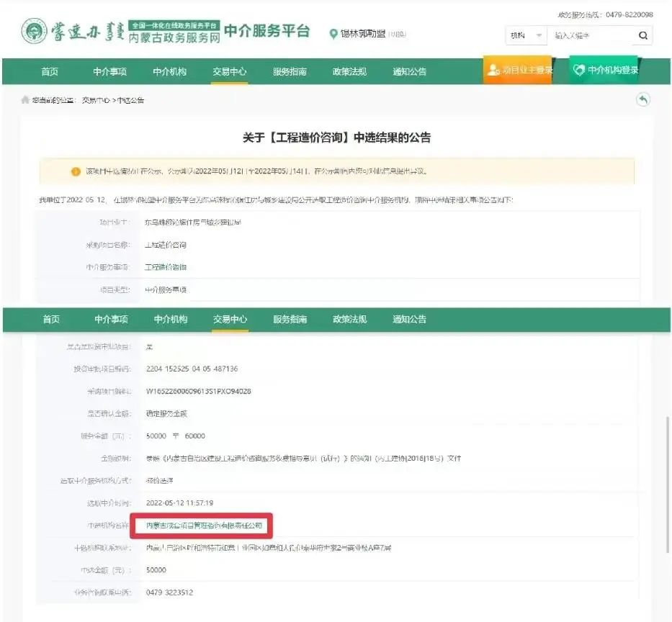Screen dimensions: 672x622
Task: Click the home icon in the breadcrumb
Action: (25, 100)
